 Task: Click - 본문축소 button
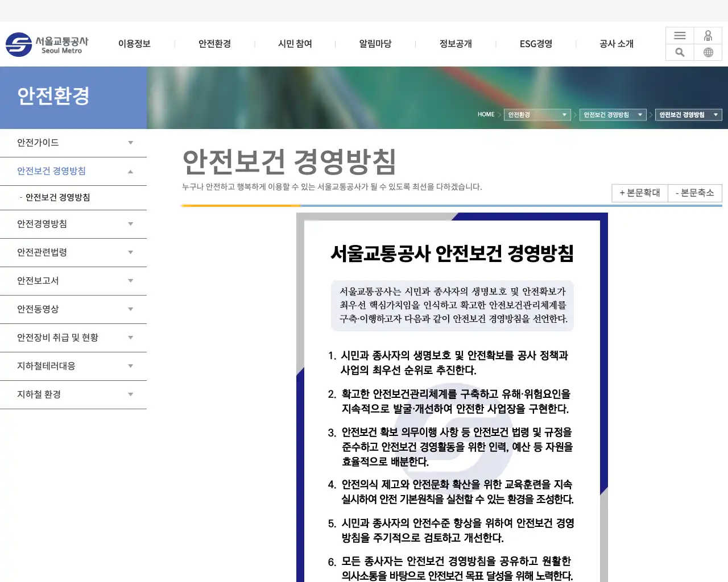pos(695,193)
